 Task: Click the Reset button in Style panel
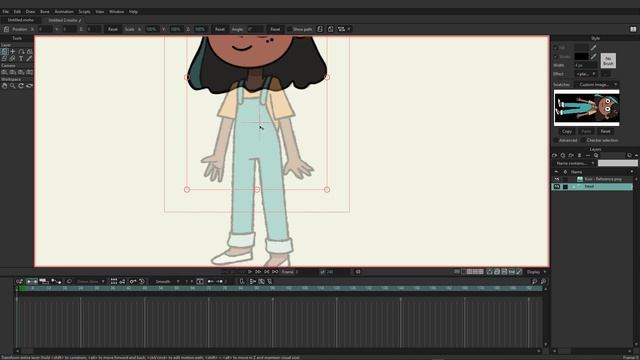point(605,131)
